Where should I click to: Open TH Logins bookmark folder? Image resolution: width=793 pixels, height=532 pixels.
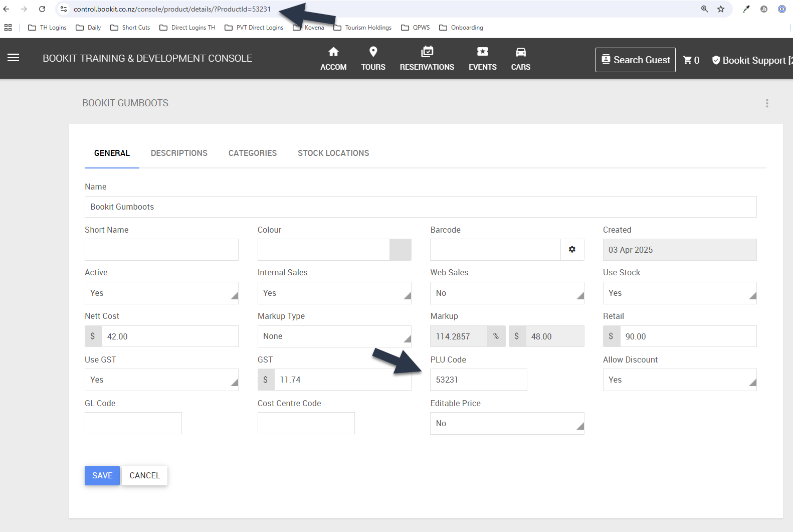click(x=48, y=28)
